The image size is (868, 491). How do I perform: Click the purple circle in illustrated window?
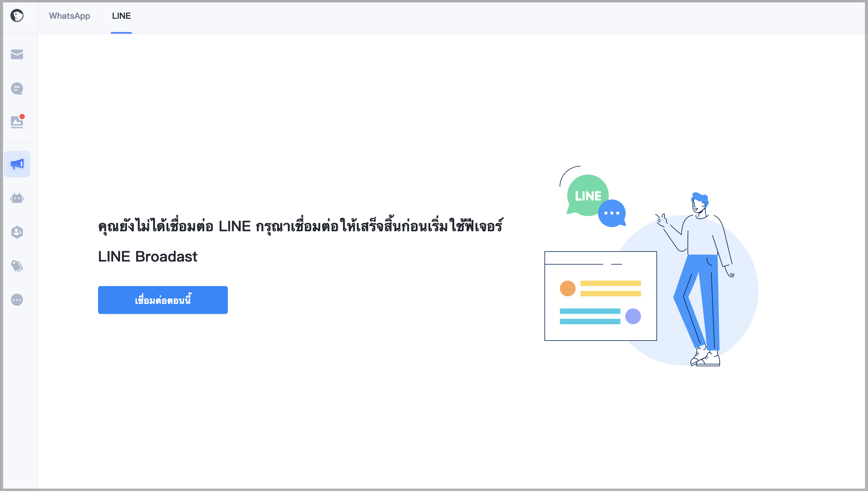click(633, 316)
